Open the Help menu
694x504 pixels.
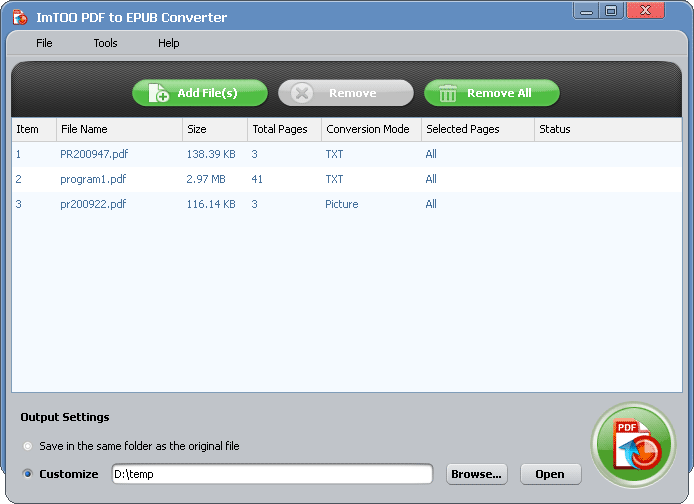coord(168,43)
